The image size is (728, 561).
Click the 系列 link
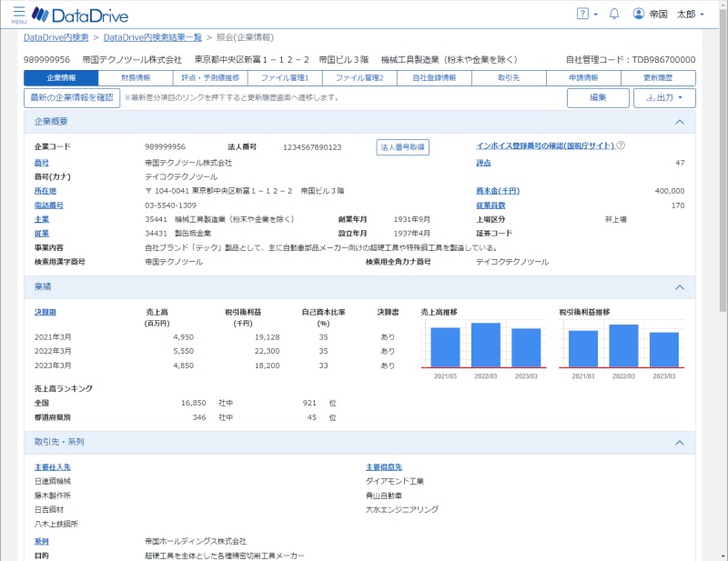click(x=41, y=542)
